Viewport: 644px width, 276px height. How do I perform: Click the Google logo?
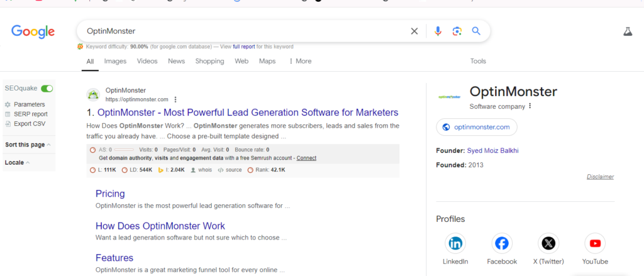click(33, 31)
